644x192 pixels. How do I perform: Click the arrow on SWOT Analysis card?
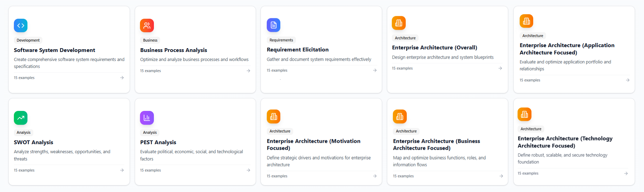click(122, 170)
